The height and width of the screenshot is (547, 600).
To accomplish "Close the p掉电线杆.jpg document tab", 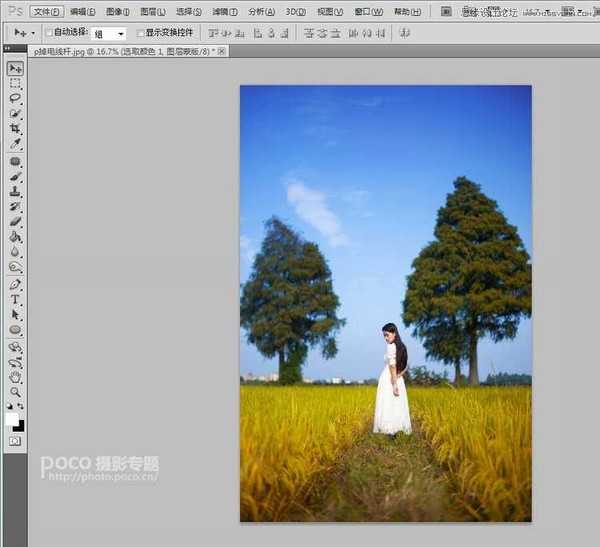I will pos(221,50).
